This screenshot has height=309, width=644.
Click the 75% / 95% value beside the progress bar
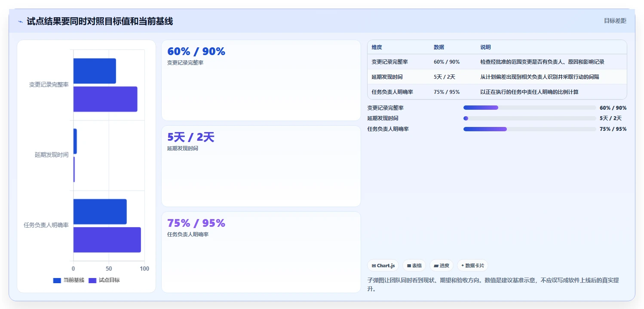point(613,129)
